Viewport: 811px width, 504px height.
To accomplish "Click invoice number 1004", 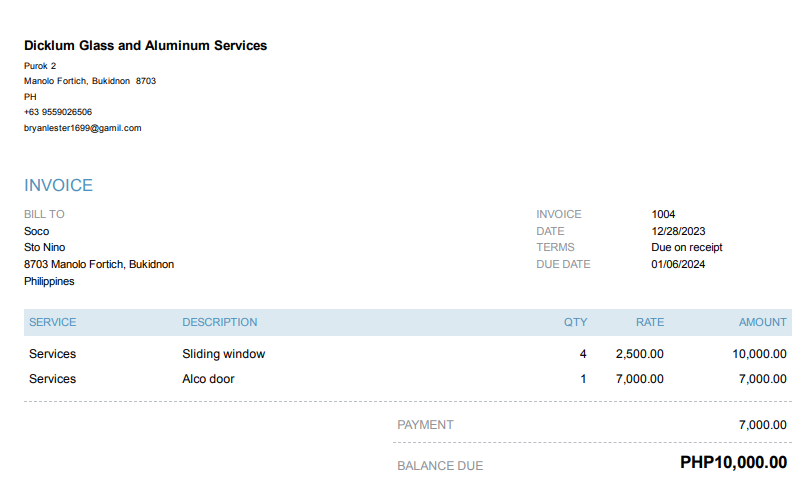I will click(663, 214).
